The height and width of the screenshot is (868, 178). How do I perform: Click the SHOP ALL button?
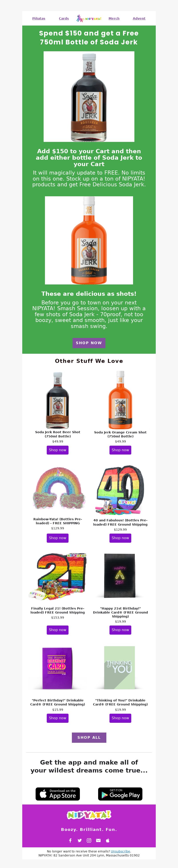pos(89,737)
